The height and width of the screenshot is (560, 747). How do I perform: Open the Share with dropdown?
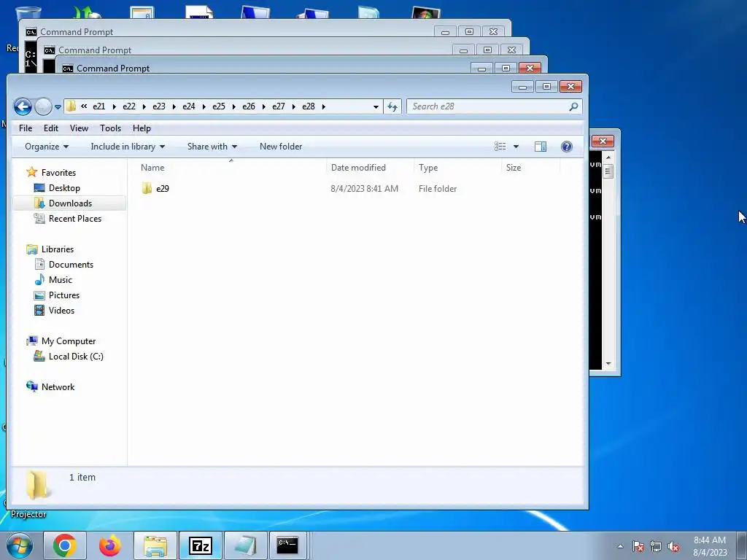212,147
